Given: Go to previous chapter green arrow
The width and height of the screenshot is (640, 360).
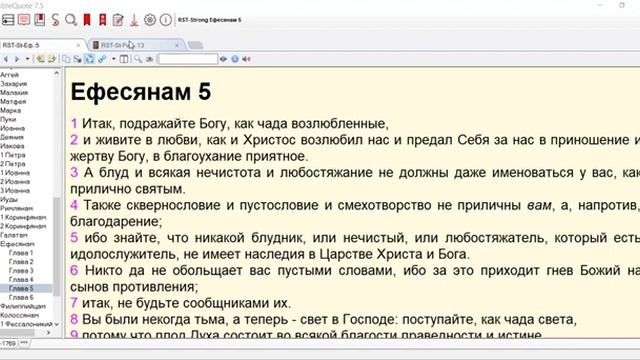Looking at the screenshot, I should pos(40,59).
